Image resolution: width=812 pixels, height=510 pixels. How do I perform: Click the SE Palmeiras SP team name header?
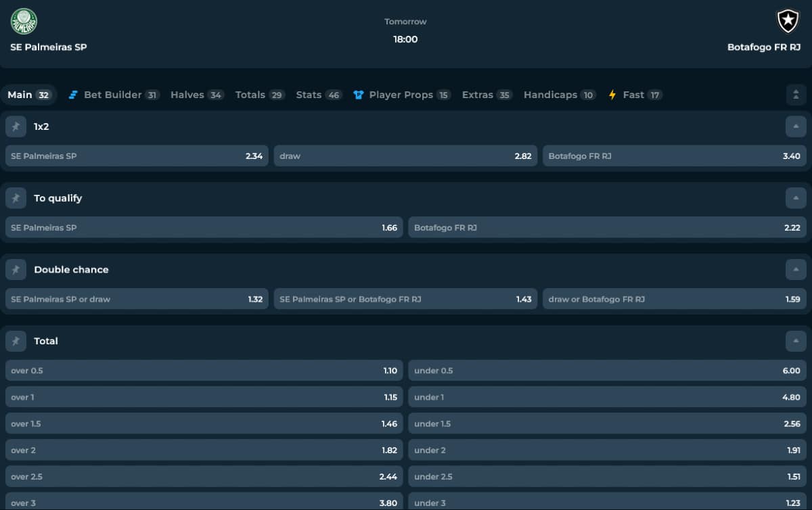(49, 47)
